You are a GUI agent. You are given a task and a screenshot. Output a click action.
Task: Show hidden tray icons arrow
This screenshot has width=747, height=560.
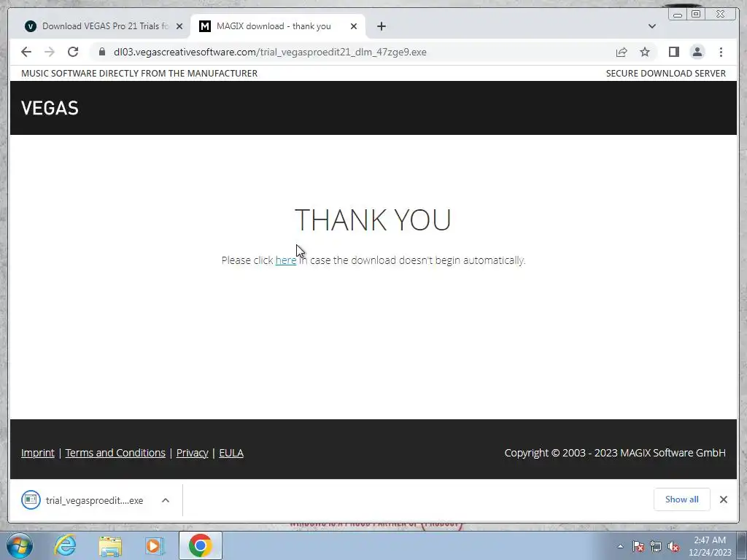(620, 546)
